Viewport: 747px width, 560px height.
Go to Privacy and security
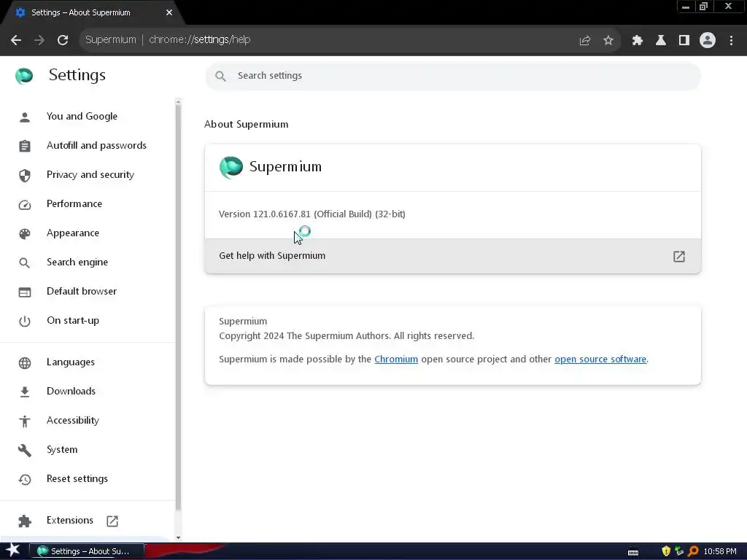click(x=90, y=175)
